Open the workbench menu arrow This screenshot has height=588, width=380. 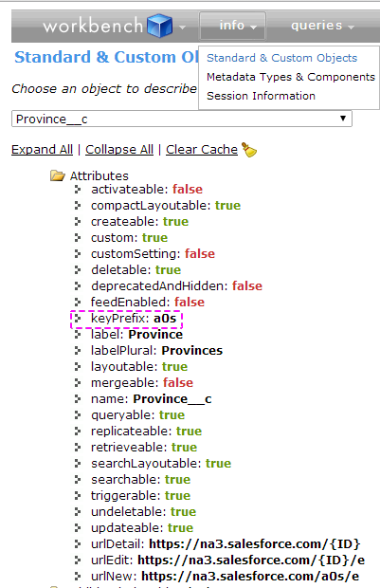coord(183,27)
